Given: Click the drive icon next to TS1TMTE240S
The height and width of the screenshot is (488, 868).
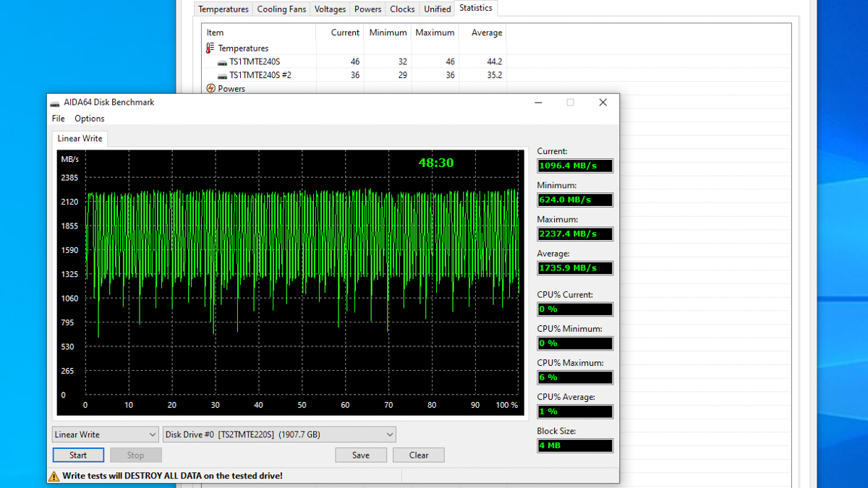Looking at the screenshot, I should point(223,62).
